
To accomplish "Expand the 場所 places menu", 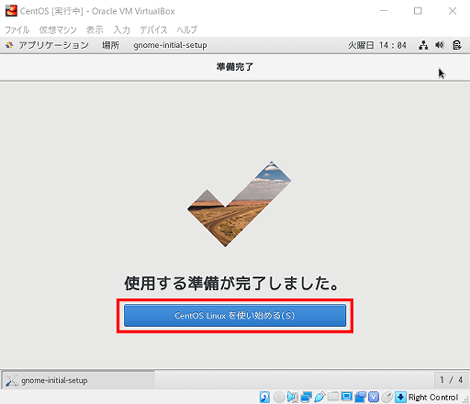I will [x=111, y=45].
